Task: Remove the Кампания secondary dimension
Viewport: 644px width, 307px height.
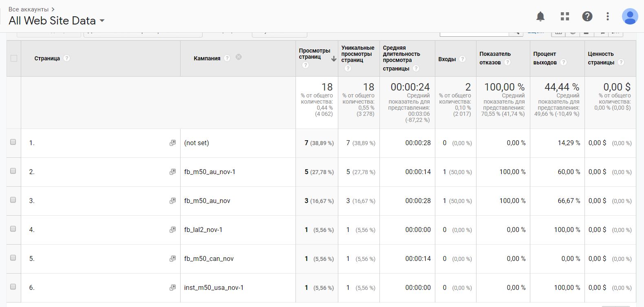Action: [x=238, y=57]
